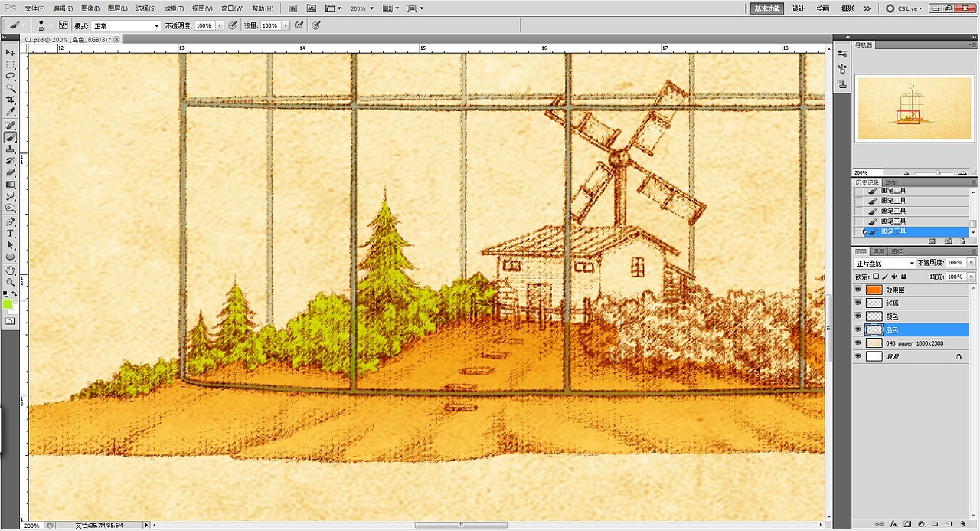Open the 编辑(E) menu
980x531 pixels.
[x=64, y=8]
